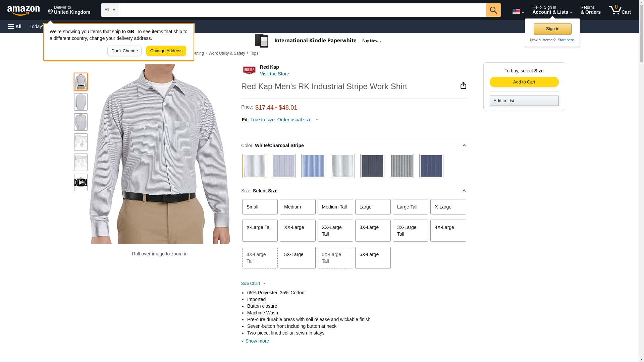Select size X-Large Tall

click(260, 231)
